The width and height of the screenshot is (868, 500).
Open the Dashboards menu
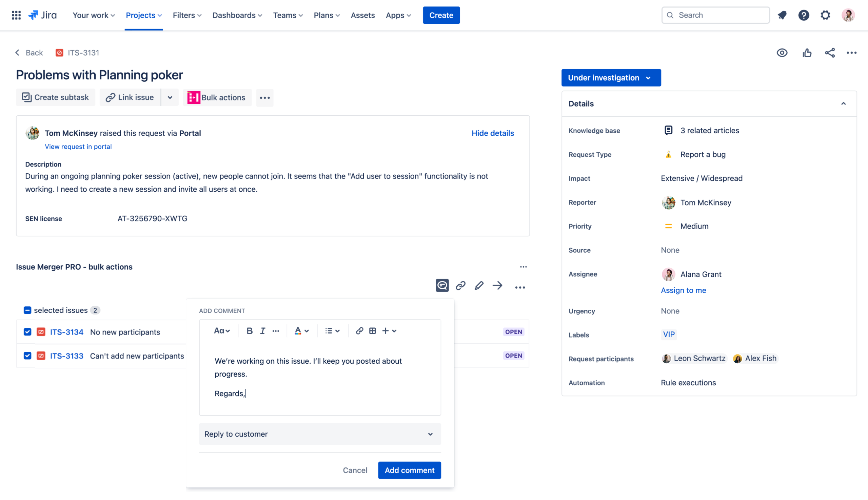click(x=237, y=15)
